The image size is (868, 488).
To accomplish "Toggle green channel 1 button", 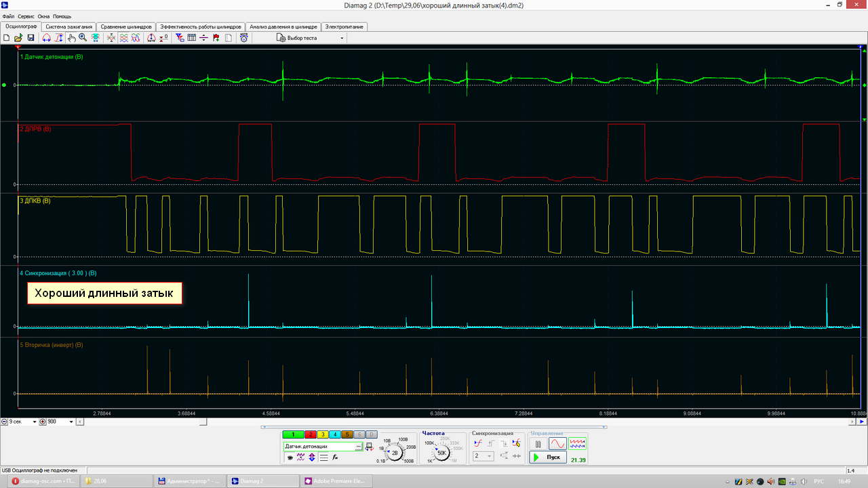I will click(293, 434).
